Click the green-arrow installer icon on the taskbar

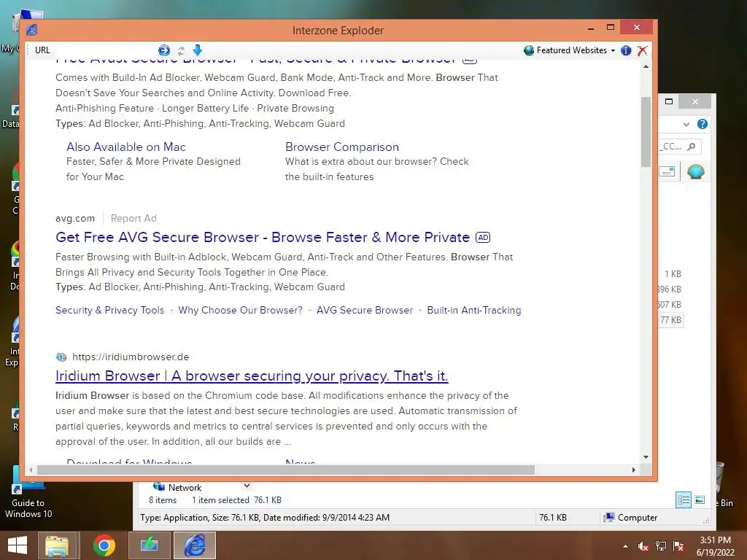(x=149, y=545)
